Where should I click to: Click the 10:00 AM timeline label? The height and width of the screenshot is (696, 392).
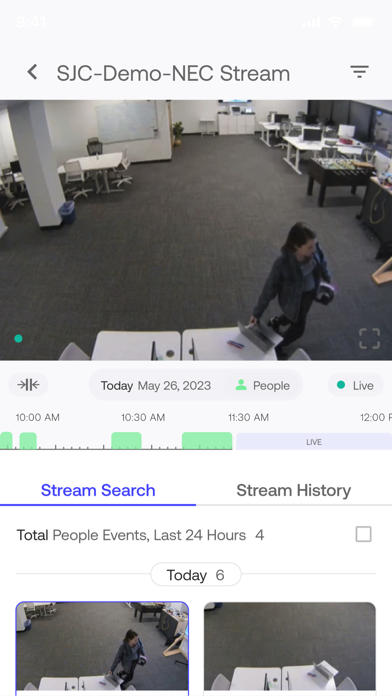(x=37, y=417)
